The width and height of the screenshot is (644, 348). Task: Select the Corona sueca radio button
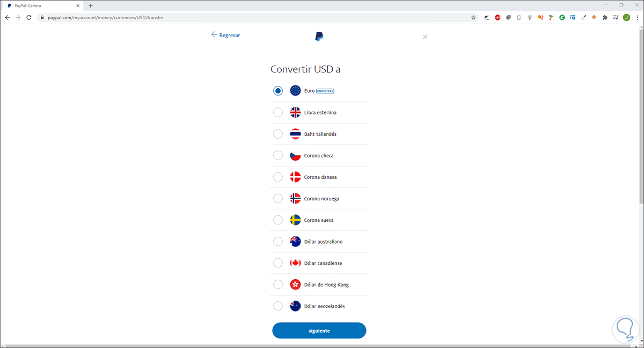[x=278, y=220]
